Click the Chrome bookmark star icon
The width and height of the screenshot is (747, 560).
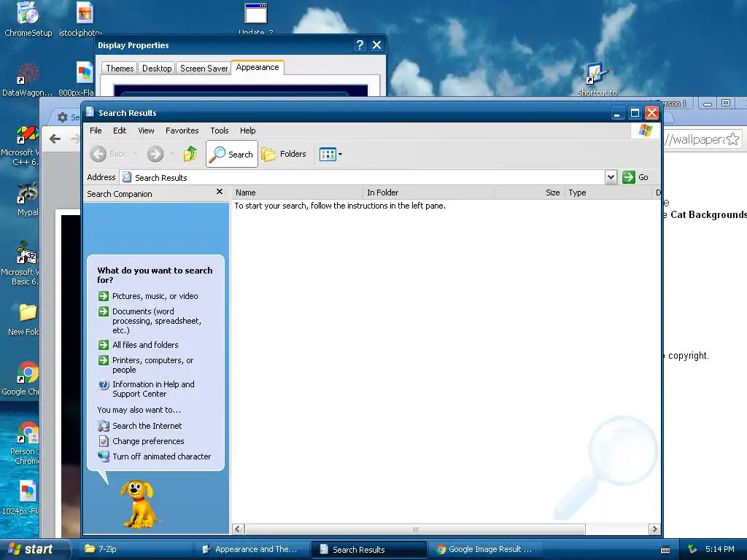click(733, 139)
